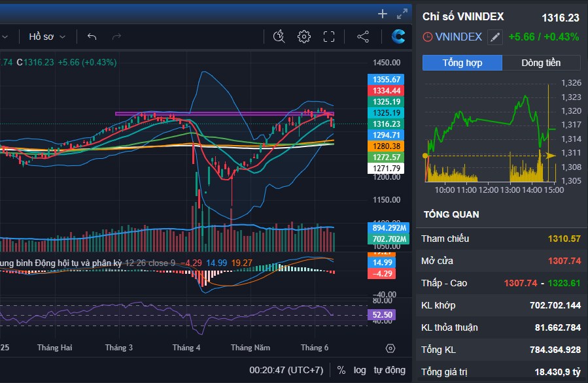This screenshot has height=383, width=588.
Task: Click the VNINDEX clock icon
Action: [x=427, y=37]
